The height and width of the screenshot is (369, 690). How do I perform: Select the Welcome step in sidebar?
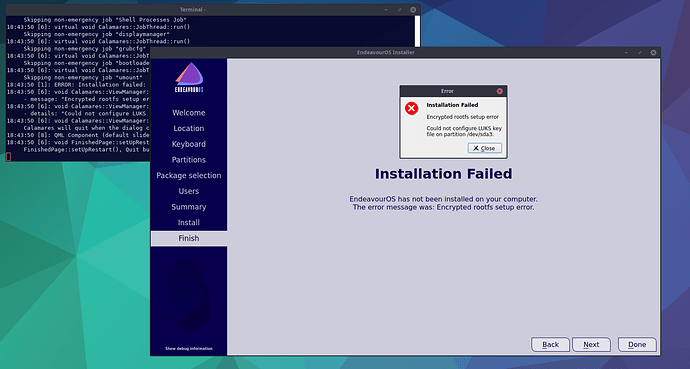(189, 113)
